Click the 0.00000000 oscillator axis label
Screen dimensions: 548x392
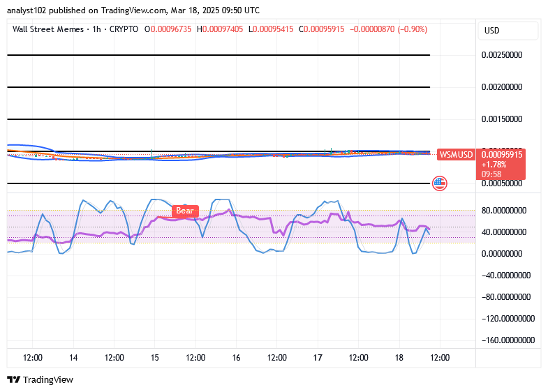(x=502, y=254)
